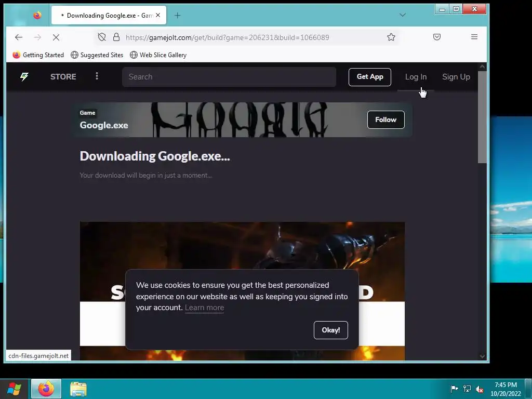Click the Log In link
The image size is (532, 399).
click(x=416, y=77)
